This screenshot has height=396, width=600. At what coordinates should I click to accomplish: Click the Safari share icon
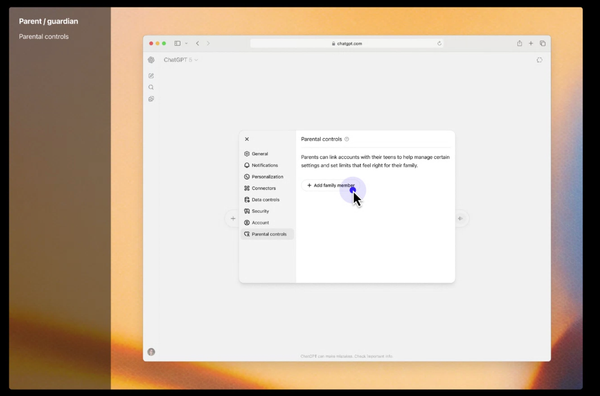click(x=519, y=43)
